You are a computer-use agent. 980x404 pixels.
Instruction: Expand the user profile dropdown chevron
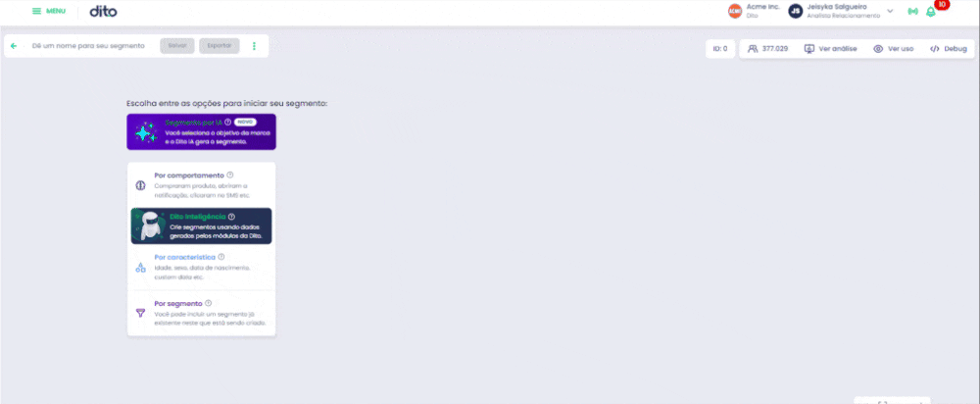pos(890,11)
